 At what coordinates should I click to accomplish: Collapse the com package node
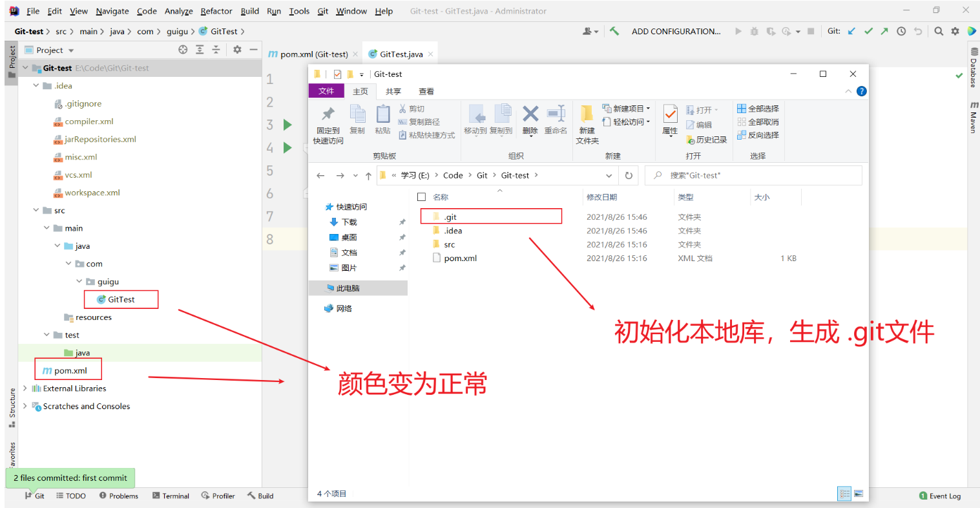tap(68, 264)
